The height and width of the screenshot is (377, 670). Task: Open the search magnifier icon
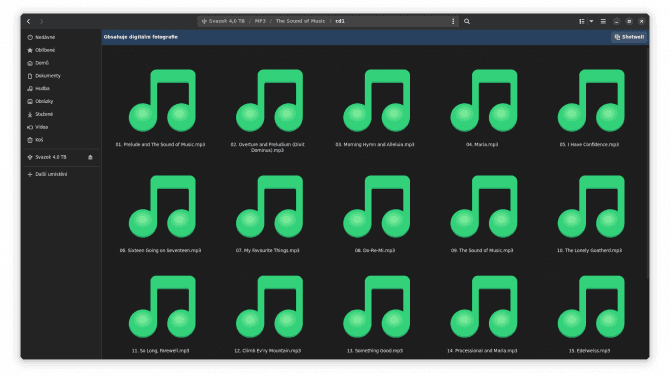click(467, 21)
